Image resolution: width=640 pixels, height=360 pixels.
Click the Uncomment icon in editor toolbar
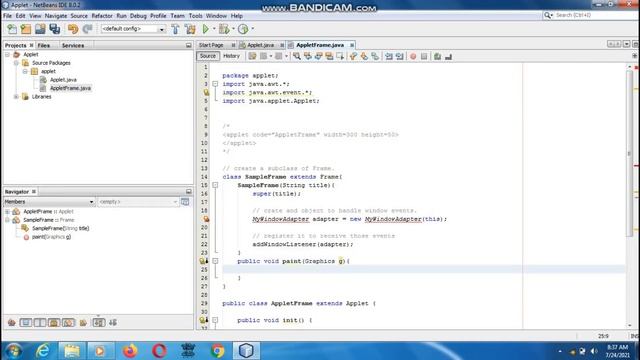[448, 56]
